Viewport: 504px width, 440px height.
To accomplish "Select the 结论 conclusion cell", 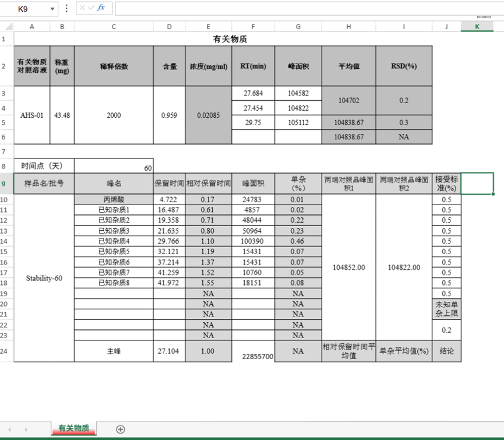I will coord(446,351).
